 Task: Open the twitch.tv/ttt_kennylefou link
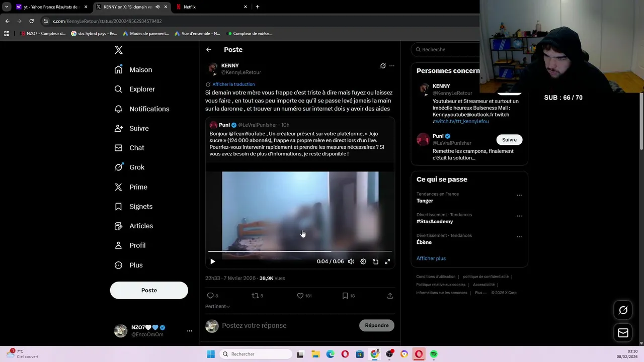pyautogui.click(x=461, y=121)
